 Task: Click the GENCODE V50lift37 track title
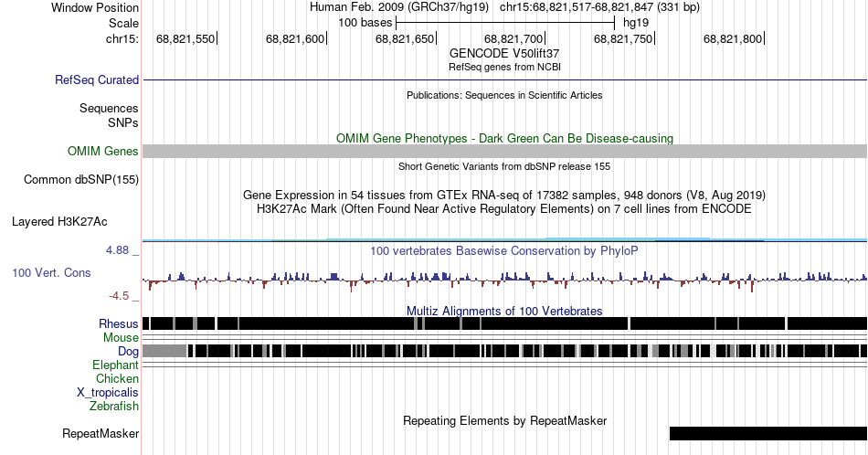pos(504,54)
